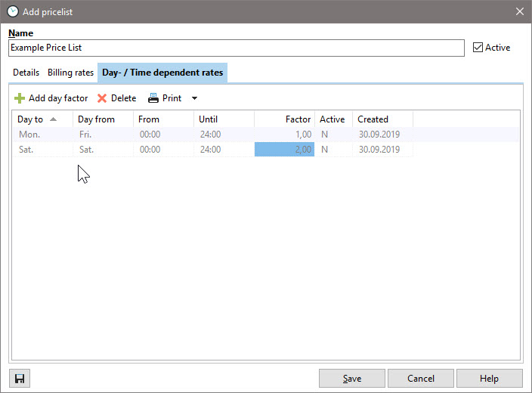532x393 pixels.
Task: Click the Factor column header
Action: [x=284, y=119]
